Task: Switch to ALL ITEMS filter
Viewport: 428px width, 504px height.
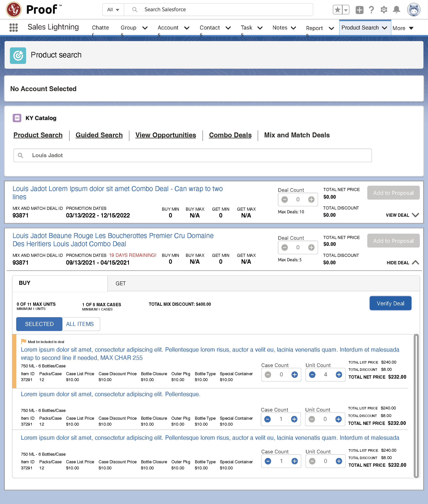Action: (x=80, y=324)
